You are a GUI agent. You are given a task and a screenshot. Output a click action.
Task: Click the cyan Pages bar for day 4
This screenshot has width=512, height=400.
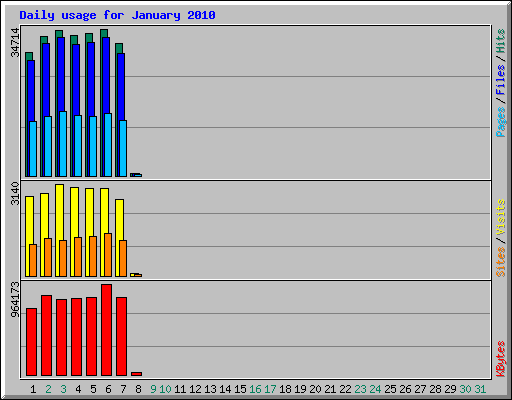tap(78, 146)
